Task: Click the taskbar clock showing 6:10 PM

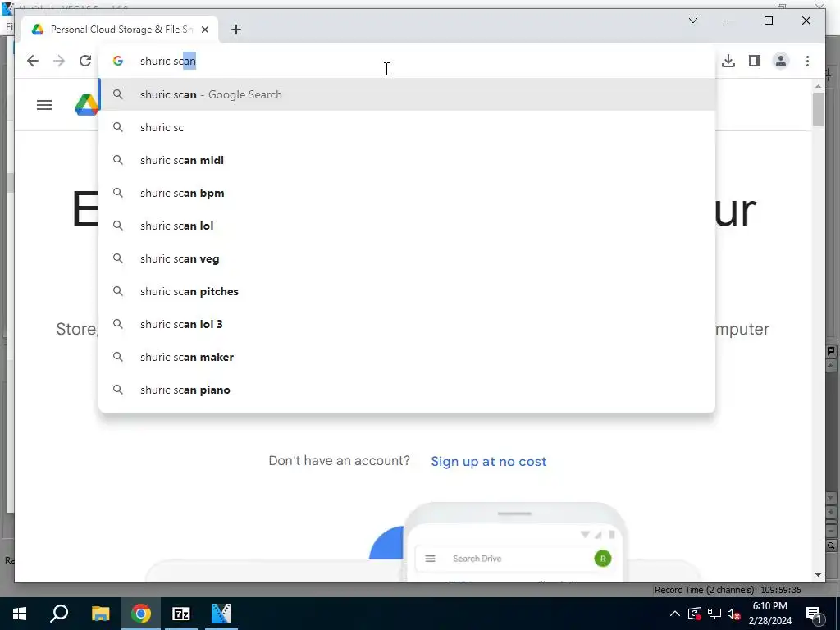Action: [769, 614]
